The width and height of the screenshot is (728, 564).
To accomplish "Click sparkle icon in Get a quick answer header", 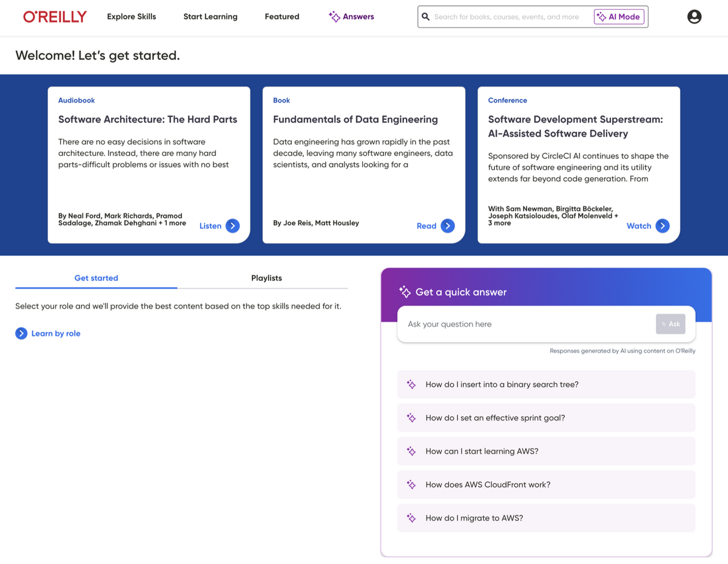I will pos(405,292).
